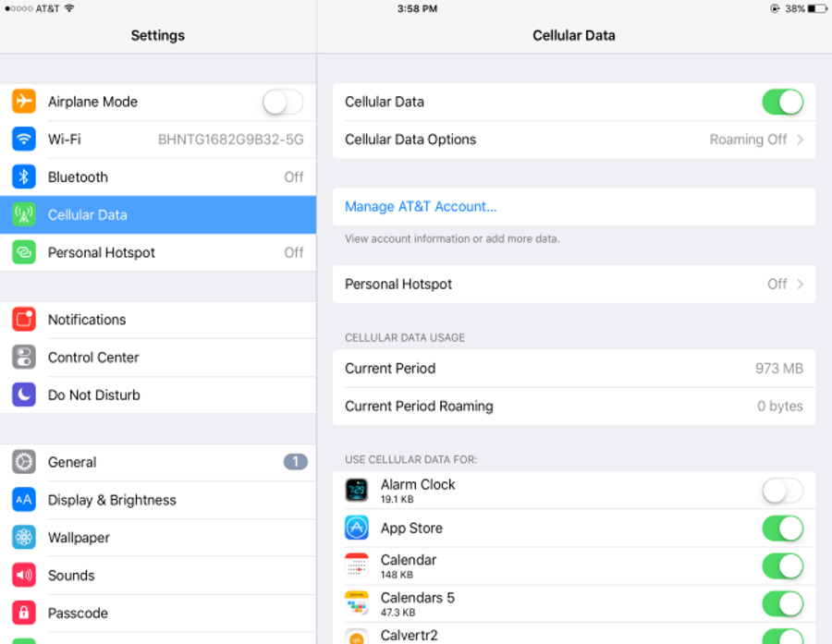Tap the Passcode lock icon

point(24,613)
